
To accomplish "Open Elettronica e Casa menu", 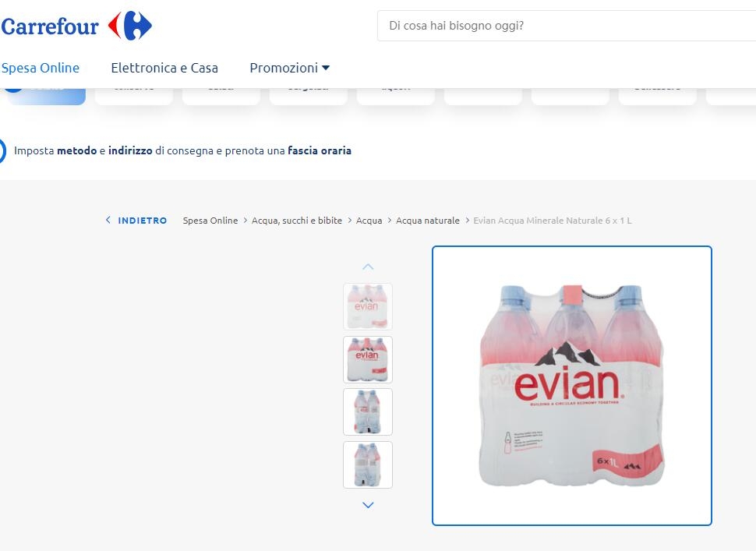I will pos(164,68).
